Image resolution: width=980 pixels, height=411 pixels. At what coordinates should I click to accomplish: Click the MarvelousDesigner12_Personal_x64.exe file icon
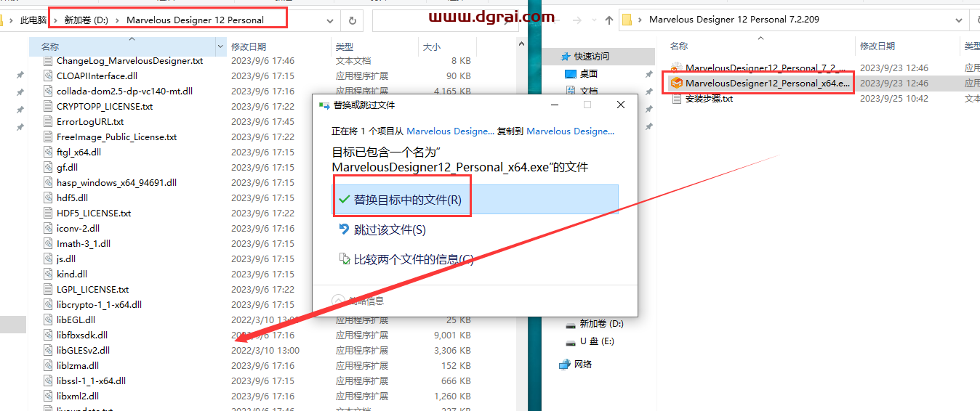(x=677, y=84)
